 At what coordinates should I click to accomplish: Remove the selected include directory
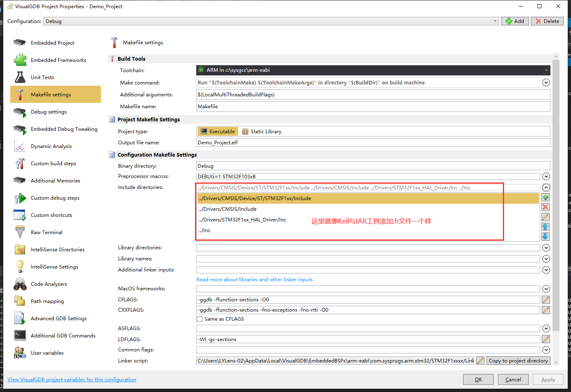[x=546, y=207]
